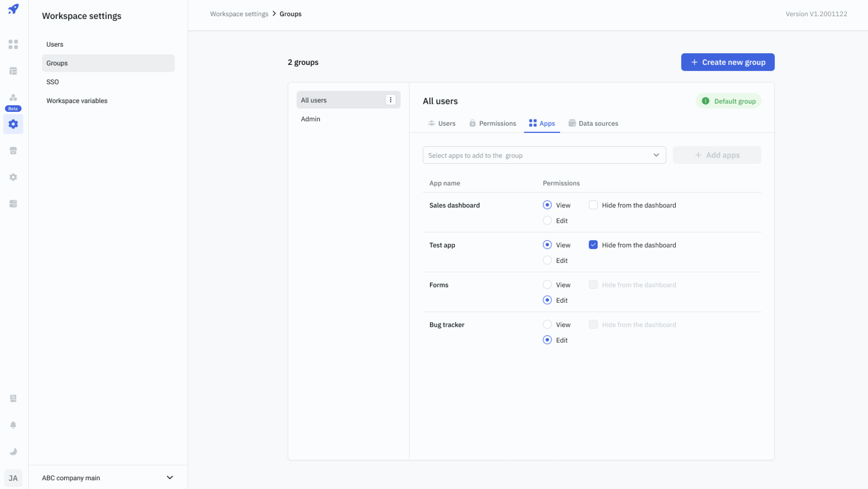Click Workspace settings breadcrumb link
The width and height of the screenshot is (868, 489).
click(x=239, y=14)
